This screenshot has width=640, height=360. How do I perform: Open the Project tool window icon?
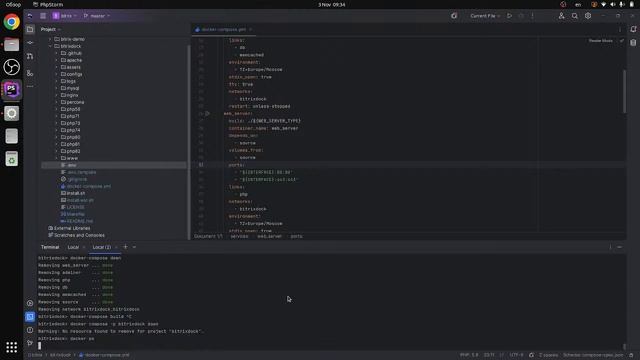click(x=30, y=29)
